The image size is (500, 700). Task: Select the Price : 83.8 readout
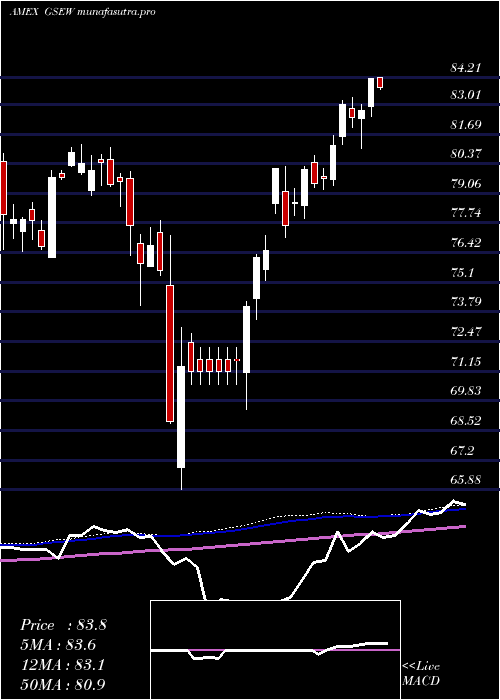pyautogui.click(x=63, y=625)
